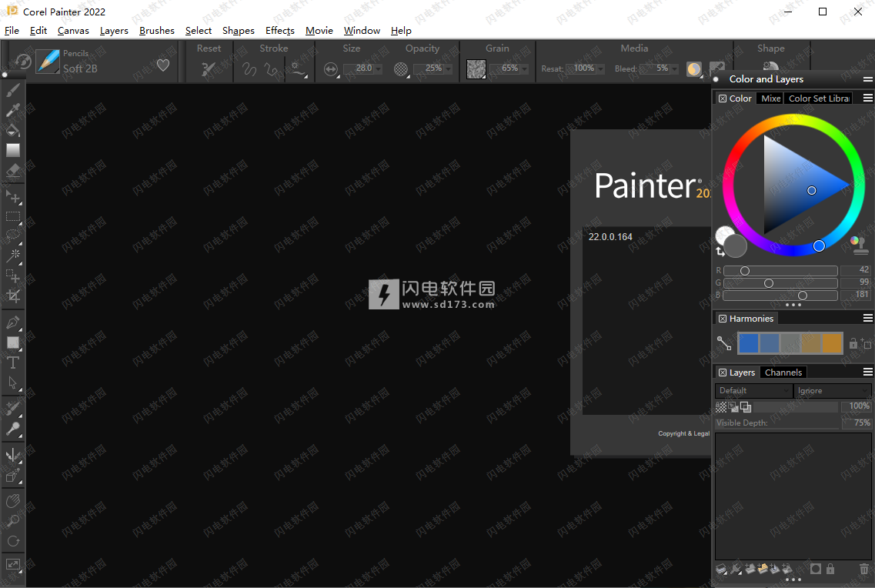The image size is (875, 588).
Task: Click the Layers panel lock layer icon
Action: click(830, 569)
